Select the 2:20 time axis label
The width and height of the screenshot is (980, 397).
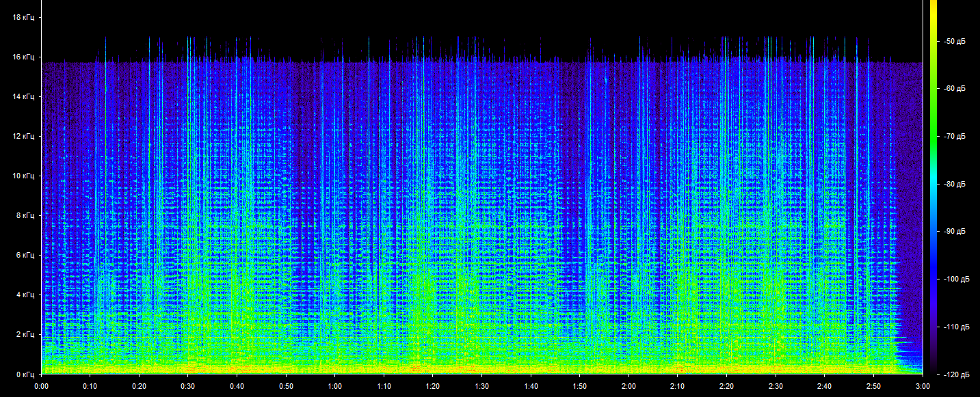[727, 387]
